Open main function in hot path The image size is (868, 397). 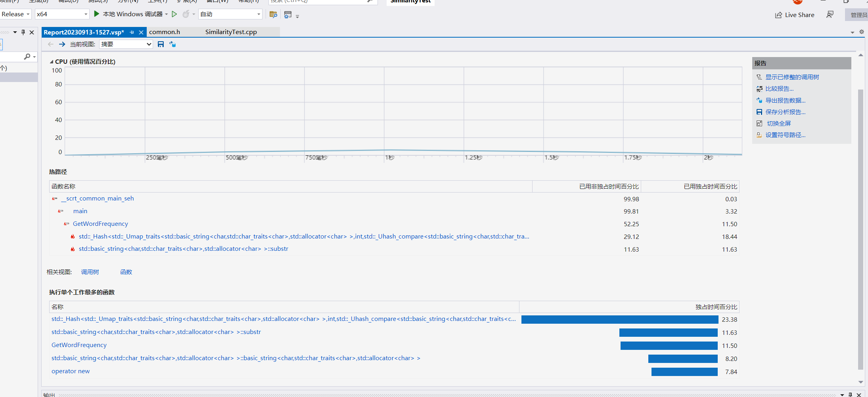point(80,211)
